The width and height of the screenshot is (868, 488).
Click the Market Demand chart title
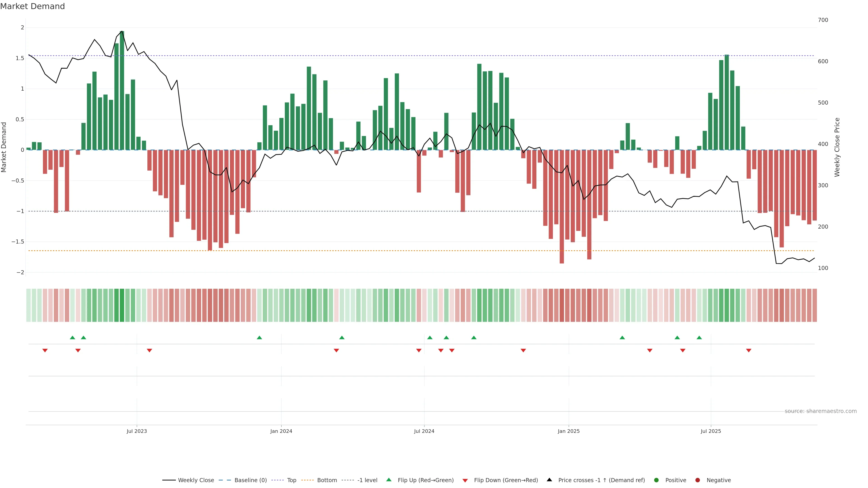32,6
